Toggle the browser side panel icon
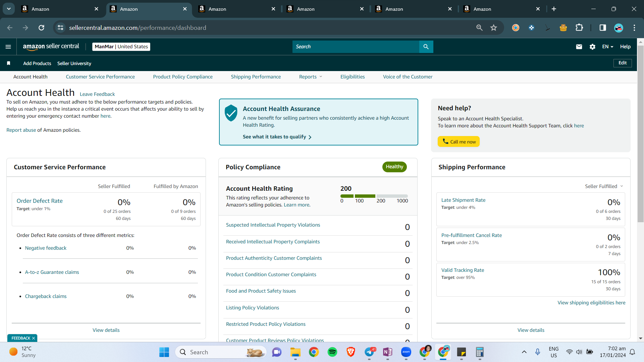The width and height of the screenshot is (644, 362). click(x=603, y=28)
